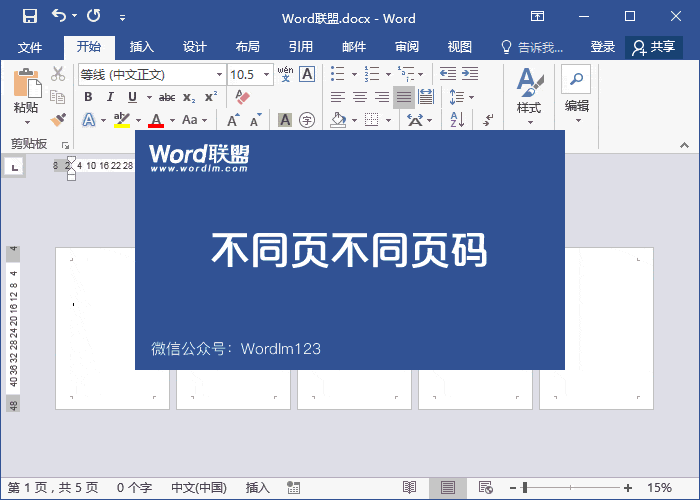Click the Redo/Repeat icon

[x=94, y=16]
